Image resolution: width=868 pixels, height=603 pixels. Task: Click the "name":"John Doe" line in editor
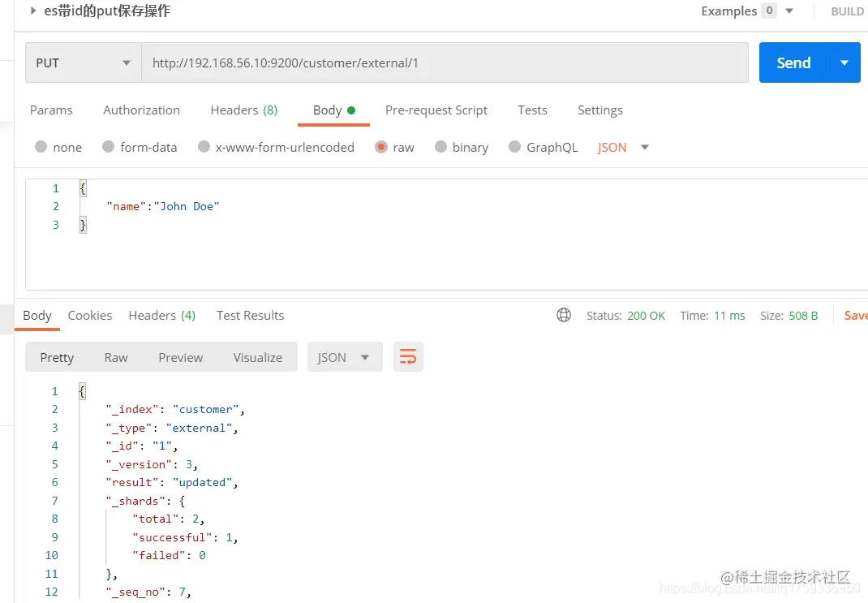coord(163,206)
